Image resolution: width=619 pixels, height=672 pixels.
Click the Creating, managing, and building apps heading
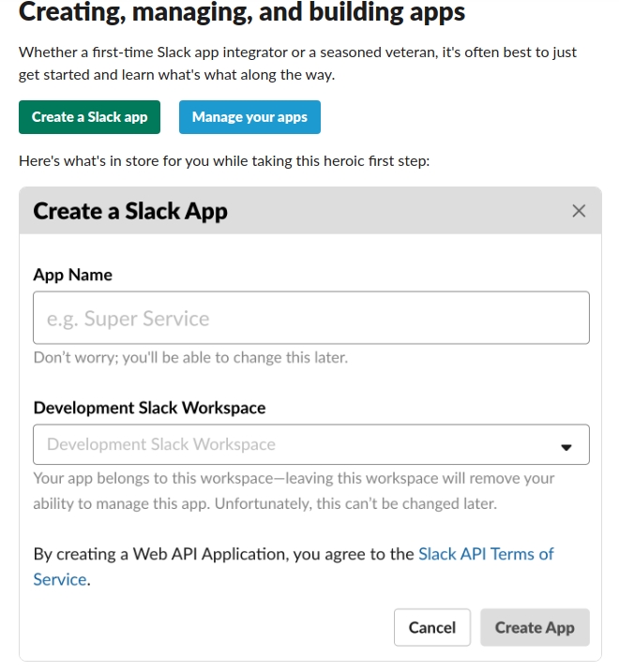point(242,12)
